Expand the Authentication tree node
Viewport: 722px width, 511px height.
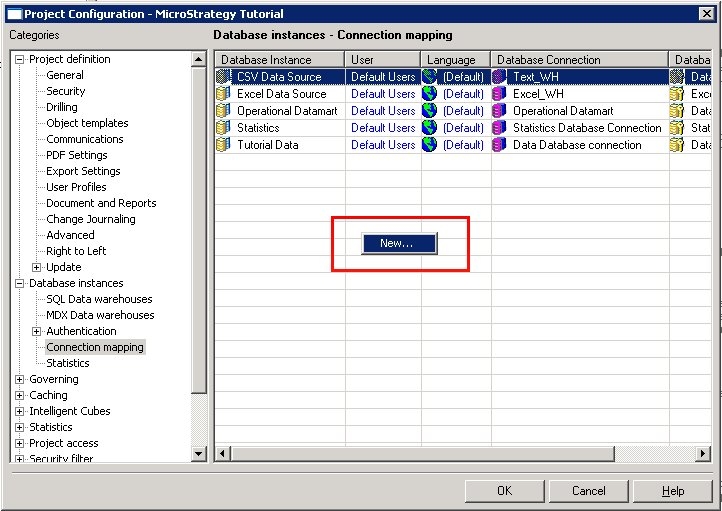tap(36, 331)
